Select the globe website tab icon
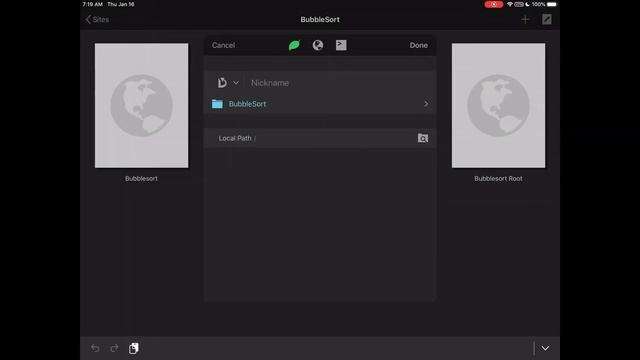The width and height of the screenshot is (640, 360). (x=318, y=45)
